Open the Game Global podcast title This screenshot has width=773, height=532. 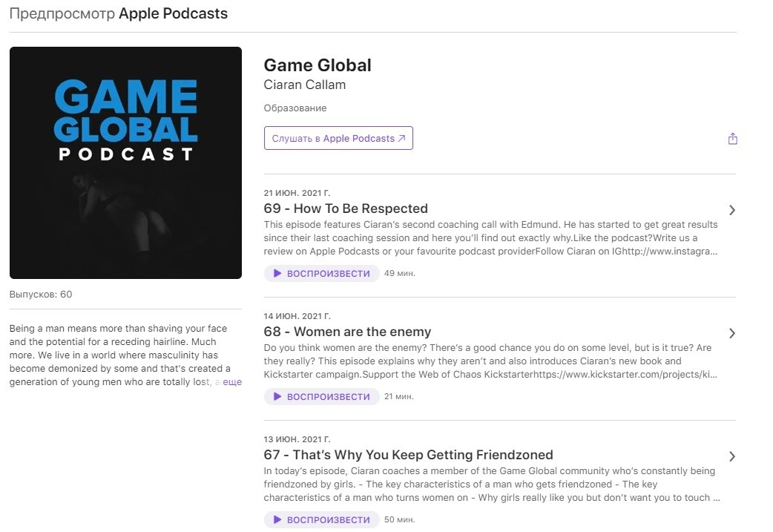[318, 65]
